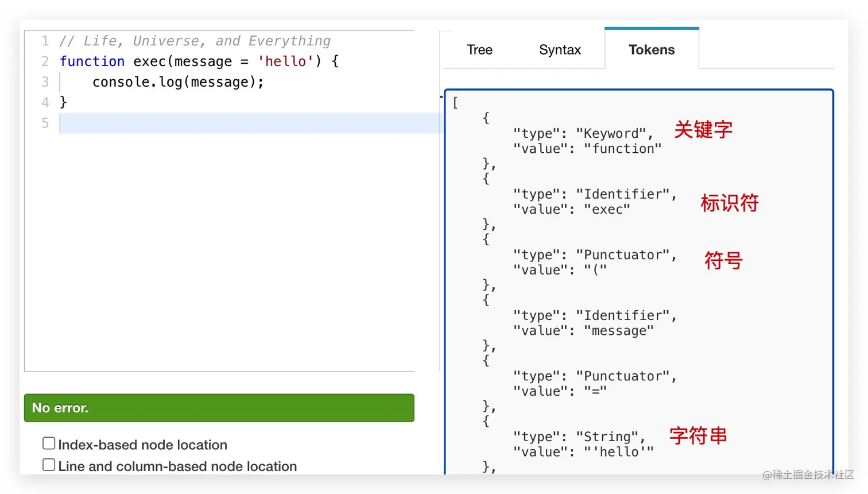
Task: Click the comment on line 1
Action: pos(195,40)
